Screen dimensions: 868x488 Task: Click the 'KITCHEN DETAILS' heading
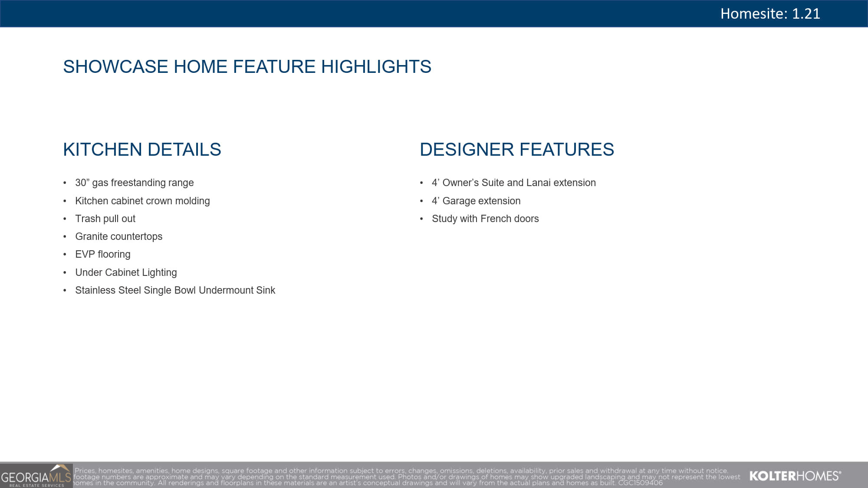tap(142, 149)
